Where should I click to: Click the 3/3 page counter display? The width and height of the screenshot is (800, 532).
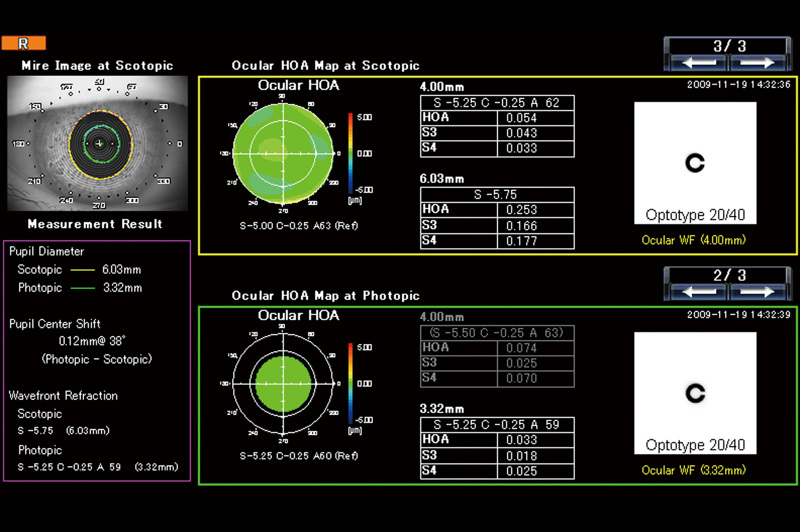pyautogui.click(x=729, y=46)
